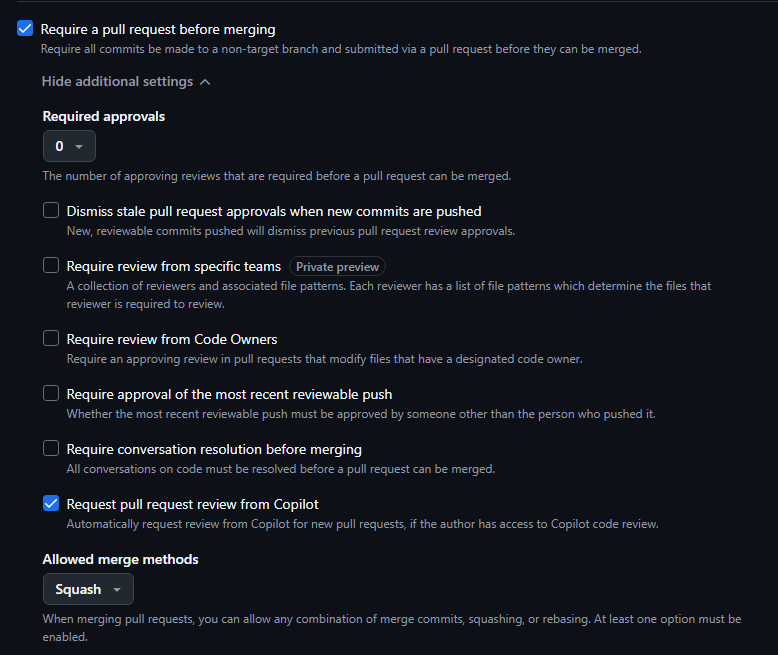
Task: Enable Dismiss stale pull request approvals checkbox
Action: coord(51,210)
